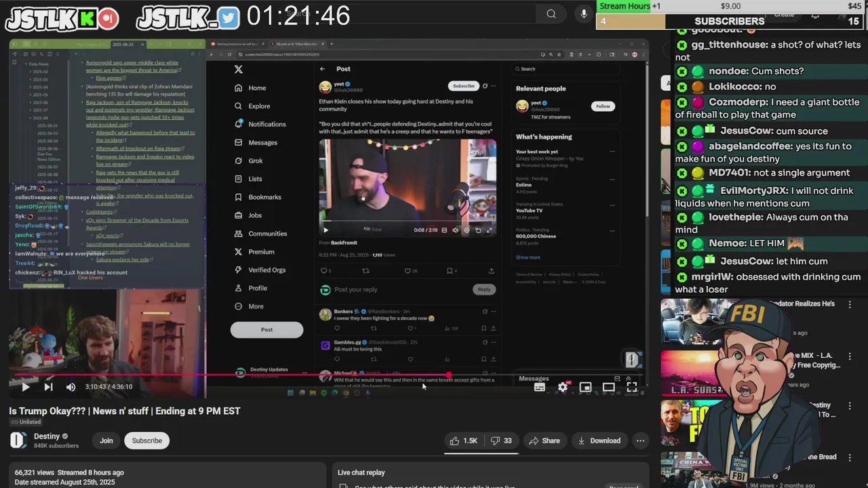
Task: Click the Download button
Action: coord(599,441)
